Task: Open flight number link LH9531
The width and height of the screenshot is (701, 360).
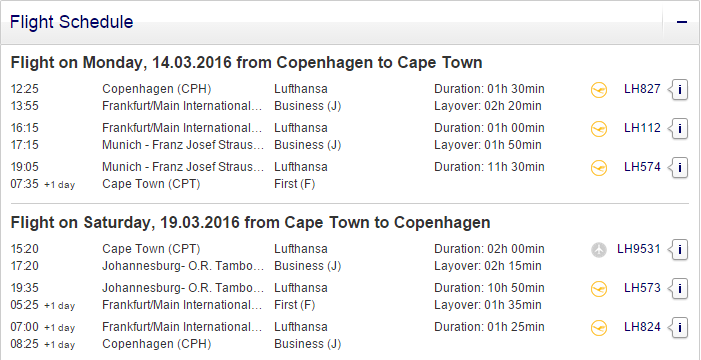Action: point(638,249)
